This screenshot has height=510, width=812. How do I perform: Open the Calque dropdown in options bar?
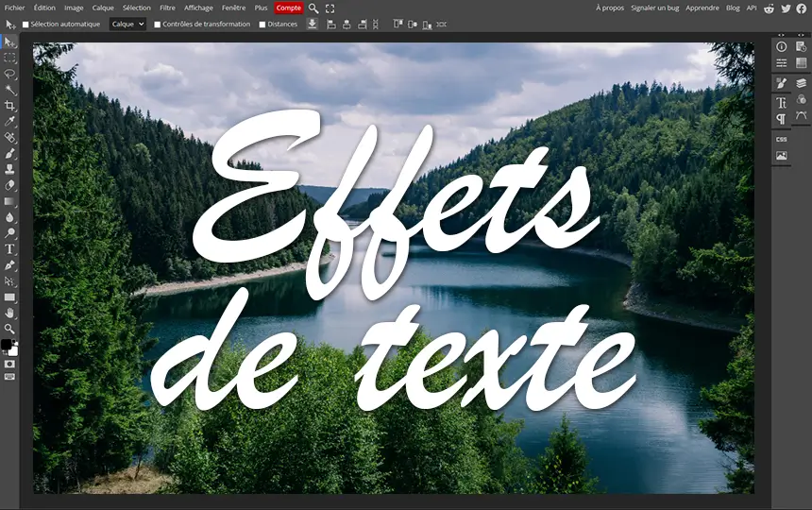point(127,24)
